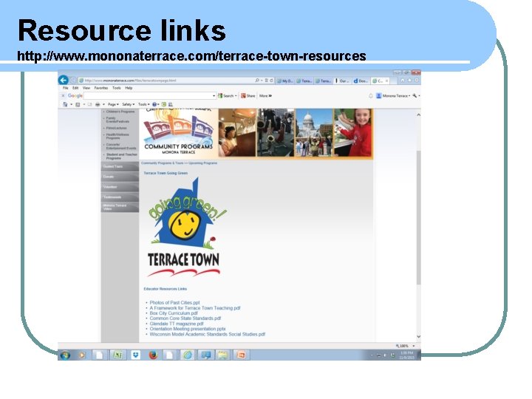Open Dropbox from the taskbar

click(135, 355)
